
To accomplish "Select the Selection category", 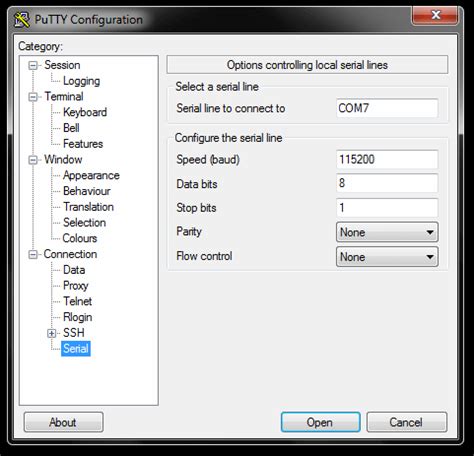I will [x=85, y=223].
